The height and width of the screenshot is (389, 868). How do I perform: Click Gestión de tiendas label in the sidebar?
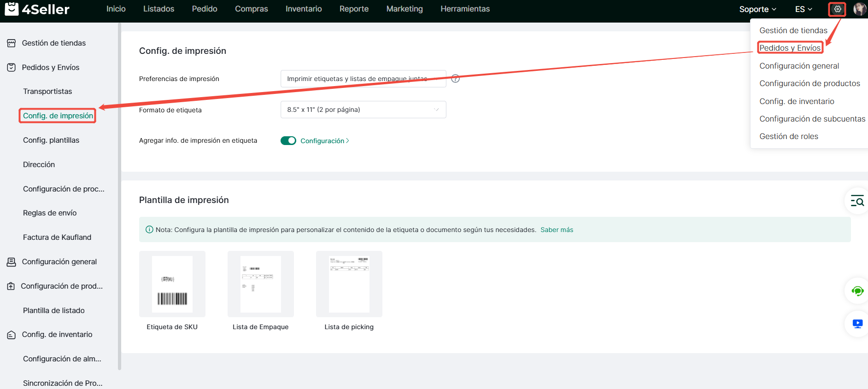[x=54, y=43]
